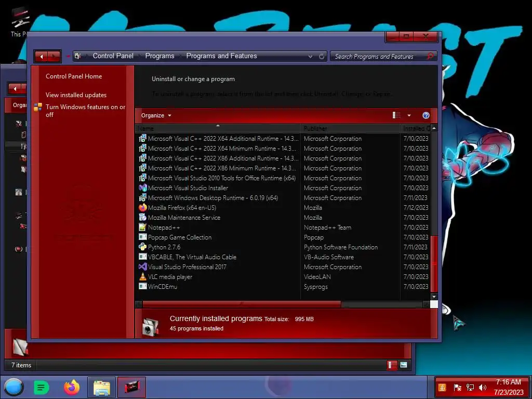Select Mozilla Maintenance Service icon
This screenshot has width=532, height=399.
click(143, 217)
